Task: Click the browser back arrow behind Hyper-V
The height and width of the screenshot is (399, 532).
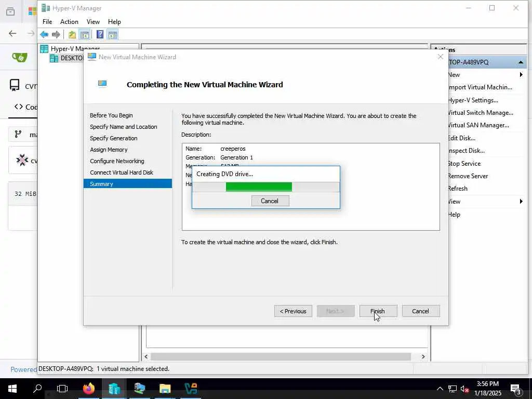Action: [12, 33]
